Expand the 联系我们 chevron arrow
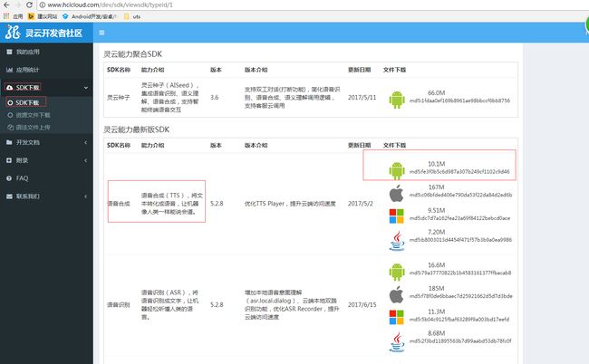Viewport: 589px width, 364px height. point(86,196)
